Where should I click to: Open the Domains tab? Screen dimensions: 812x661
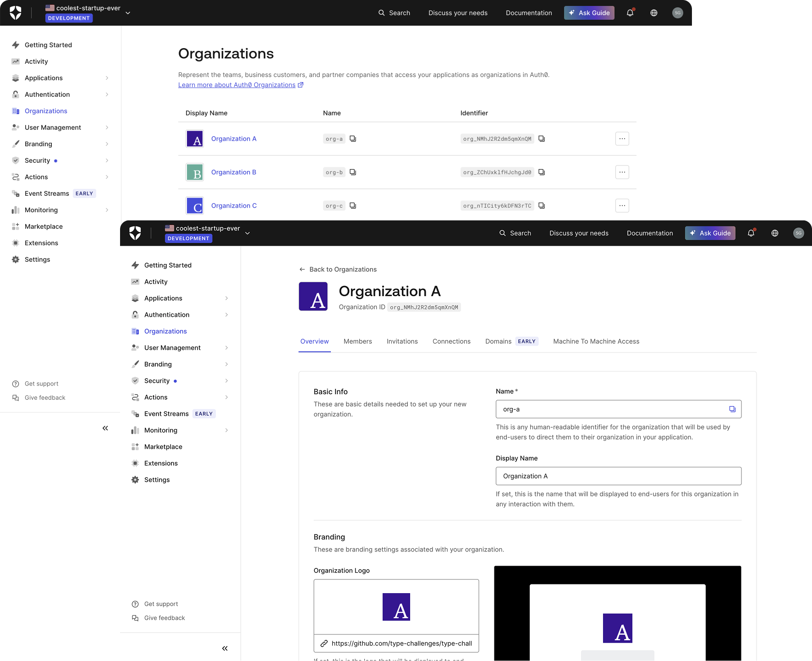coord(498,341)
